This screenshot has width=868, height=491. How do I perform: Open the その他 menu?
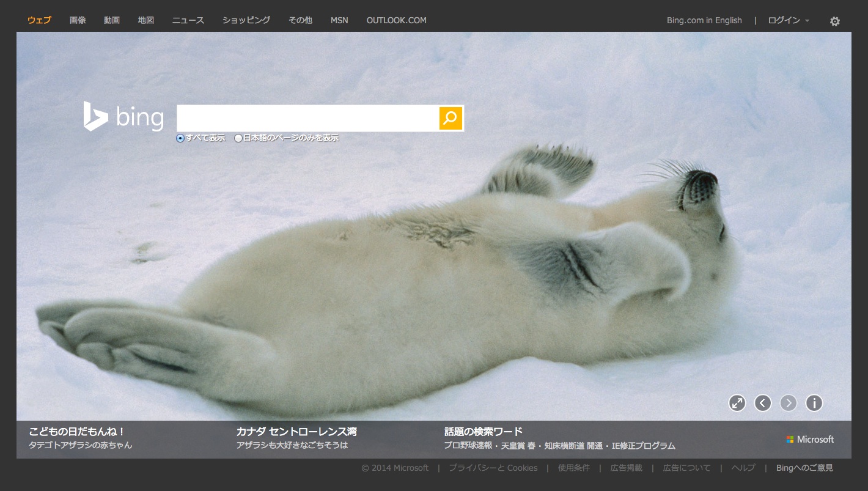(x=300, y=20)
